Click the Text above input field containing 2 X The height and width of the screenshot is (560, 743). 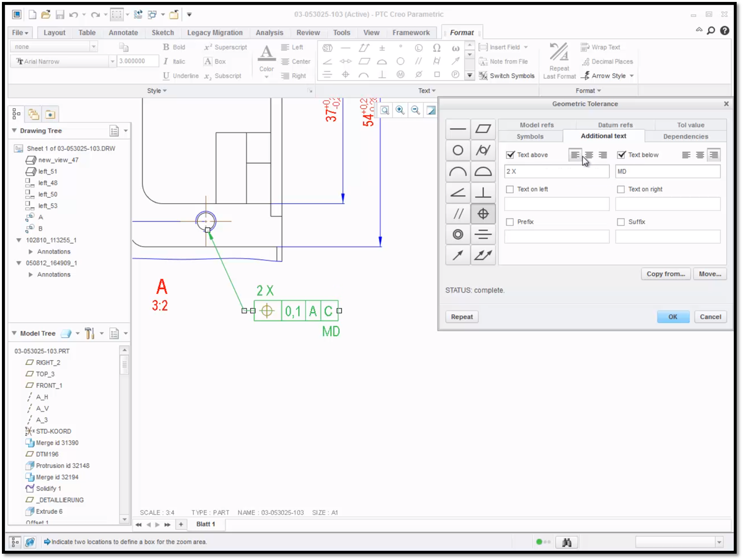pyautogui.click(x=557, y=172)
